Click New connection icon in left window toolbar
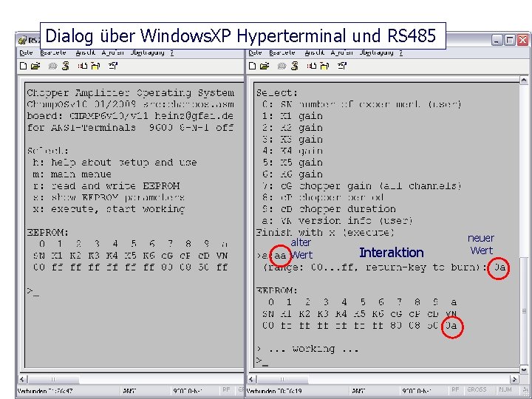The height and width of the screenshot is (399, 532). [24, 66]
